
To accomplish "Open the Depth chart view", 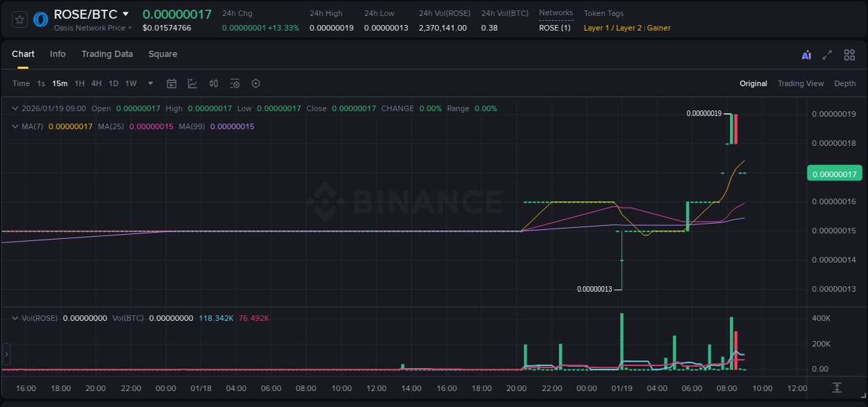I will point(844,83).
